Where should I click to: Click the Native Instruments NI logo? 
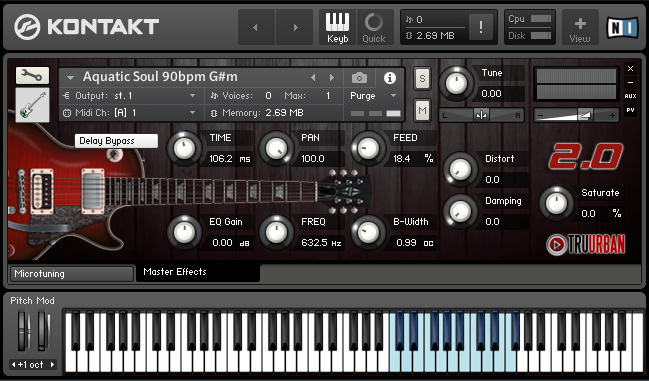pos(622,27)
